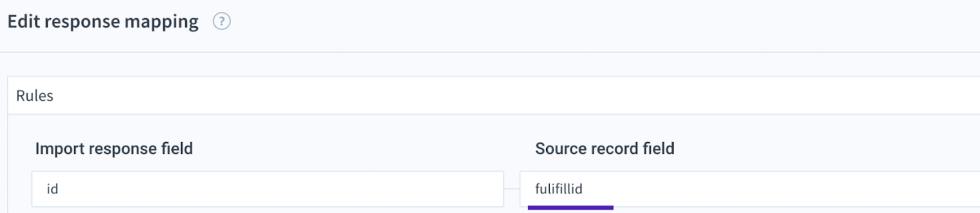Place cursor after 'id' text
The image size is (980, 213).
59,189
